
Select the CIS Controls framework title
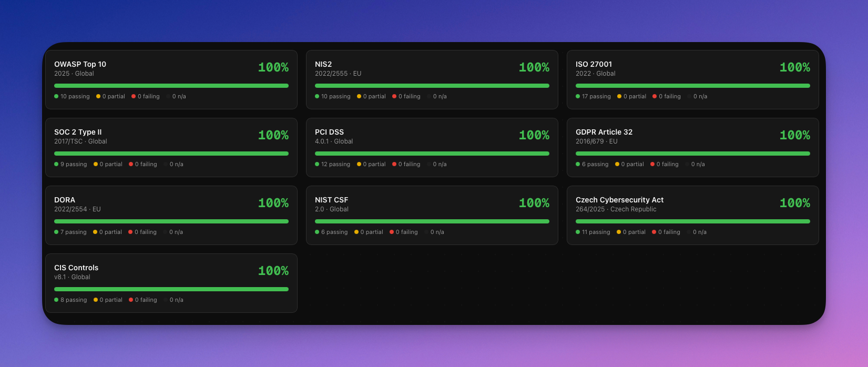76,268
